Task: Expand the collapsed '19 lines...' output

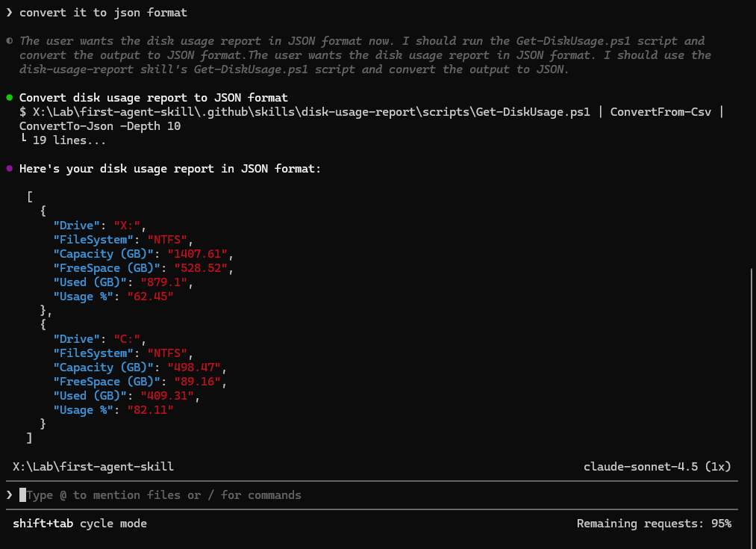Action: click(x=69, y=140)
